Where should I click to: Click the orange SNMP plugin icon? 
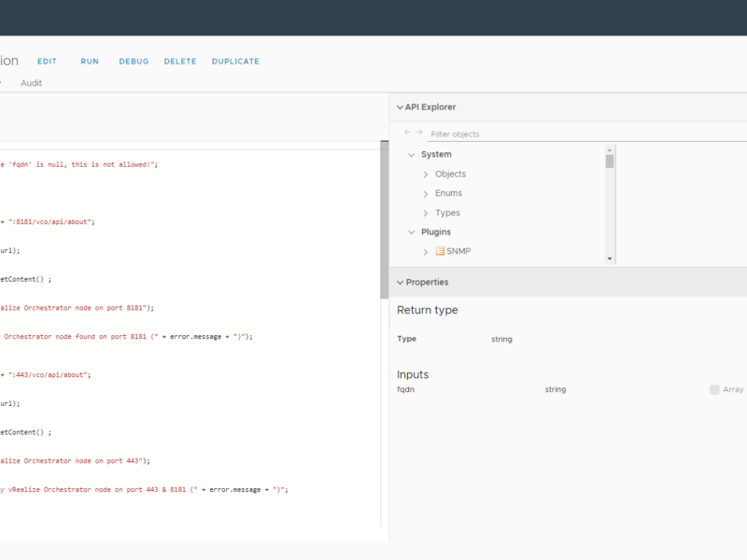click(440, 250)
